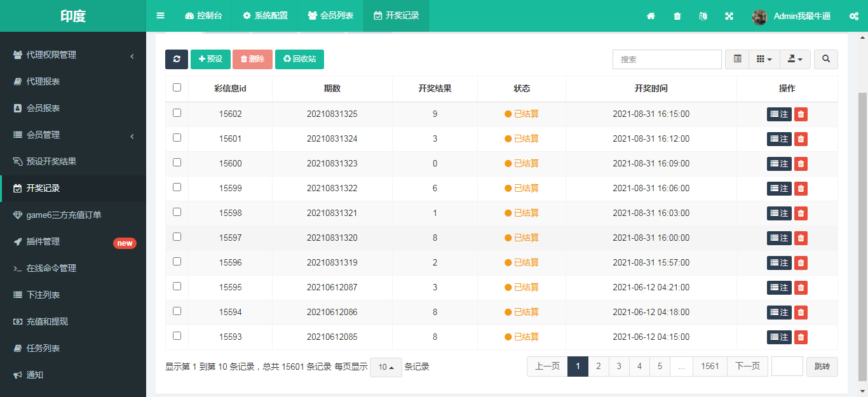Click the search magnifier button
This screenshot has width=868, height=397.
(825, 59)
